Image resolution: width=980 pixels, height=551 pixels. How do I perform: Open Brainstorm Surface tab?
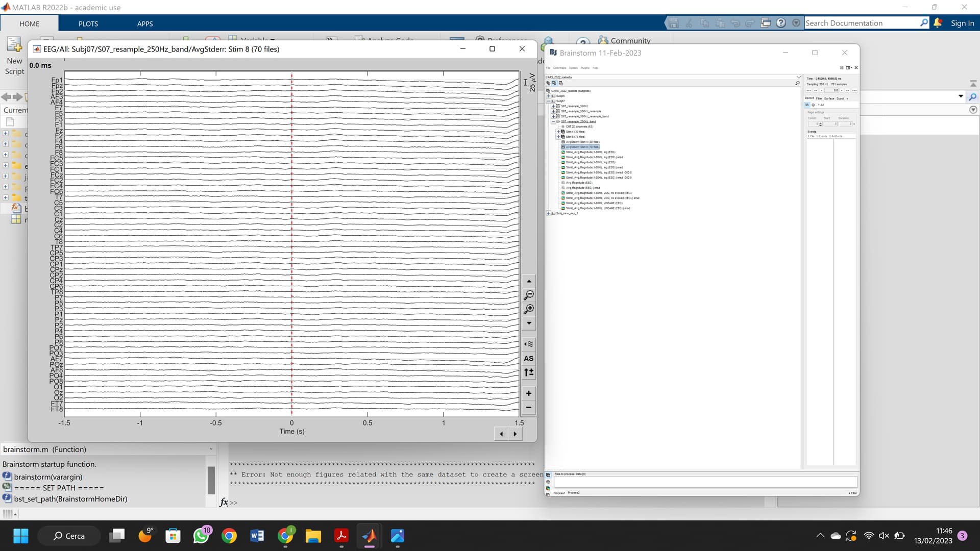pos(829,98)
